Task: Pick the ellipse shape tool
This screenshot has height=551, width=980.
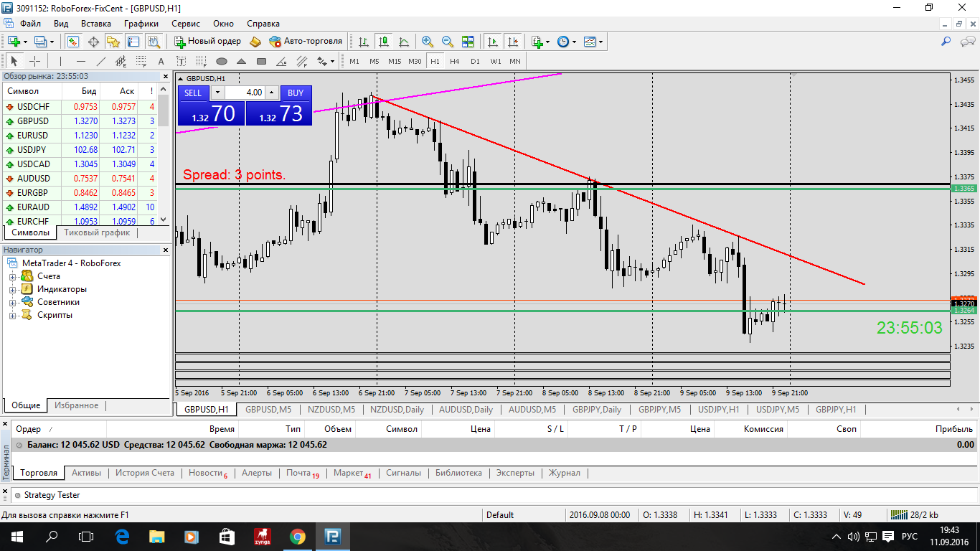Action: pos(222,61)
